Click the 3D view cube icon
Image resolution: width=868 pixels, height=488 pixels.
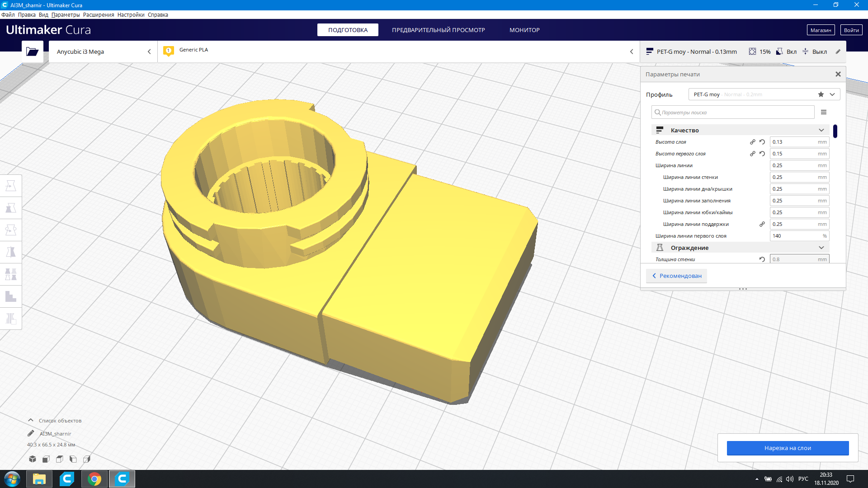point(33,459)
